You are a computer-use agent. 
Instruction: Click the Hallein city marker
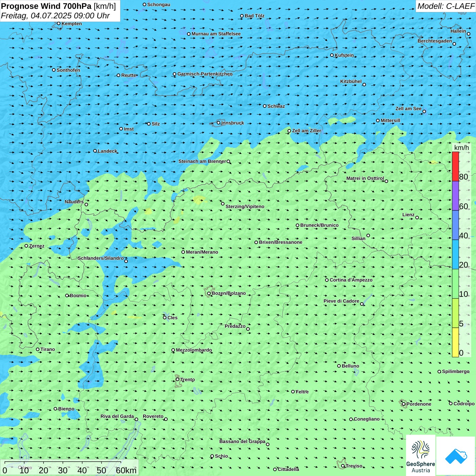point(469,34)
